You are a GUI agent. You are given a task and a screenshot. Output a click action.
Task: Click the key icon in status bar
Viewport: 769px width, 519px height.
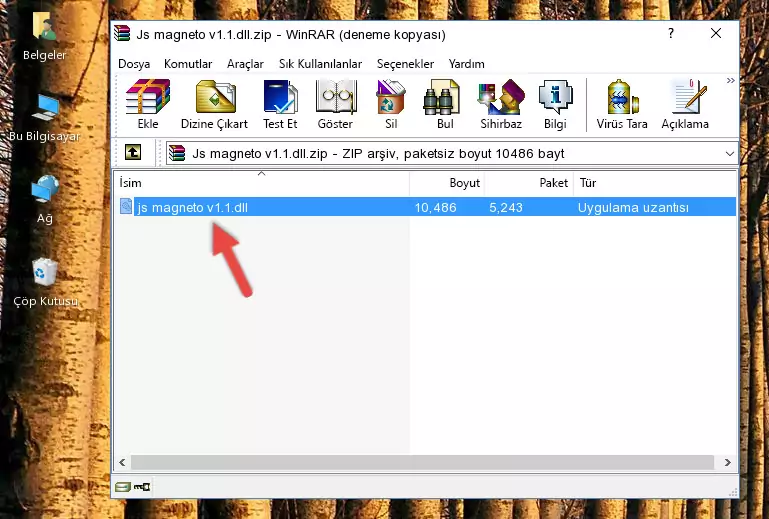click(142, 487)
